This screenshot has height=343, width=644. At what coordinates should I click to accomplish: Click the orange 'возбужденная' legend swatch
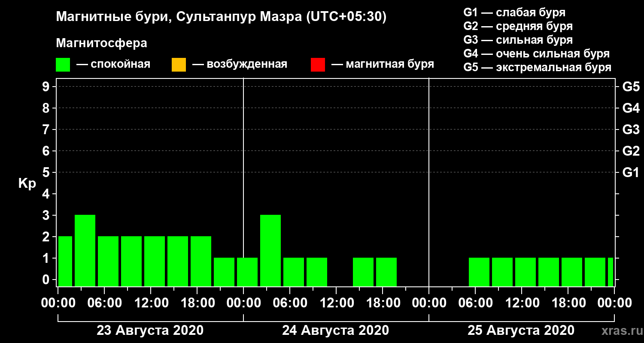pos(179,65)
